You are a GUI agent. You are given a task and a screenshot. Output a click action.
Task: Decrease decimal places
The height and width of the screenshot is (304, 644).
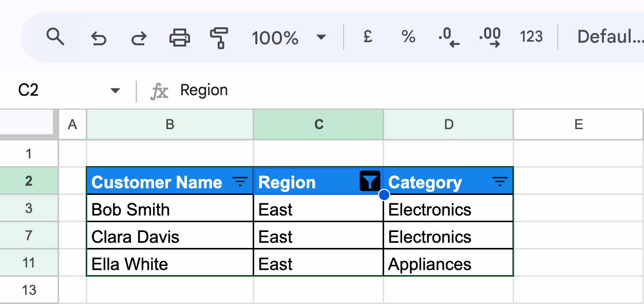click(448, 37)
